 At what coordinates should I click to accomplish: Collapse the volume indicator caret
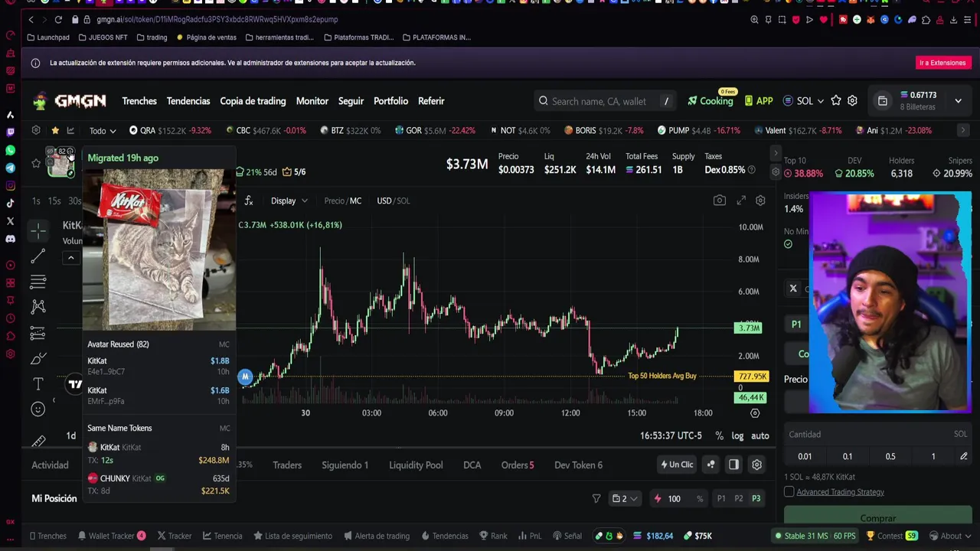tap(70, 258)
